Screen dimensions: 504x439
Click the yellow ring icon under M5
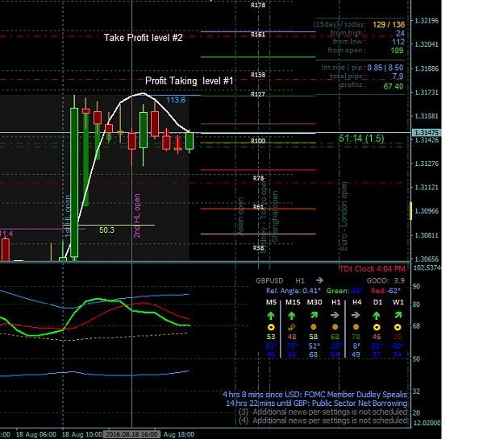pos(271,328)
